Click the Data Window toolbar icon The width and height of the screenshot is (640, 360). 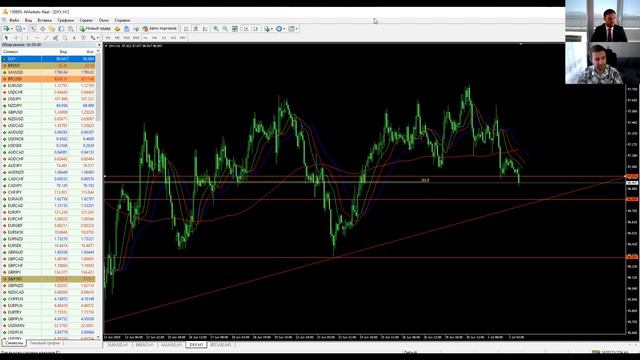(42, 29)
